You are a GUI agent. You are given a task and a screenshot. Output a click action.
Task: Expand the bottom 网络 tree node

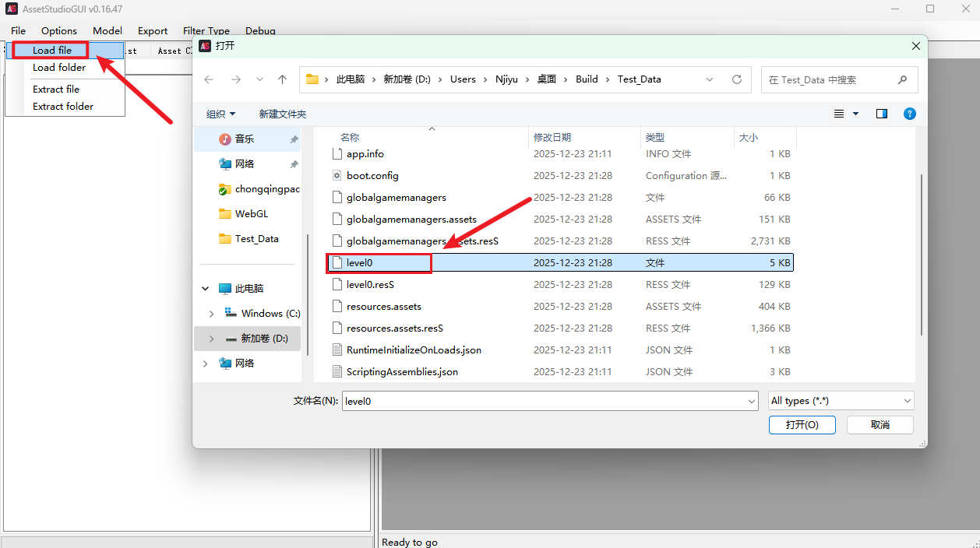[x=206, y=363]
